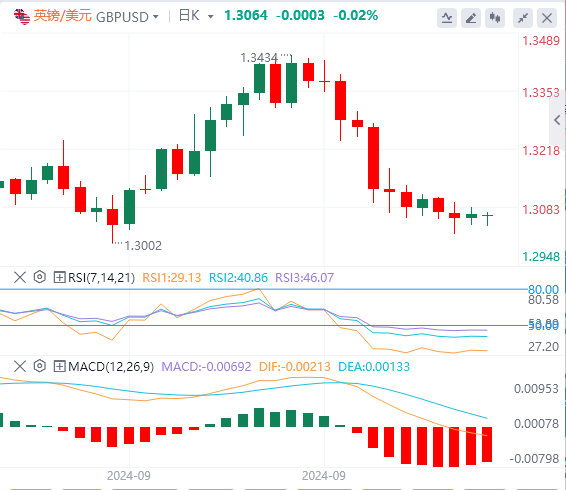566x490 pixels.
Task: Open MACD indicator settings hexagon
Action: pos(40,366)
